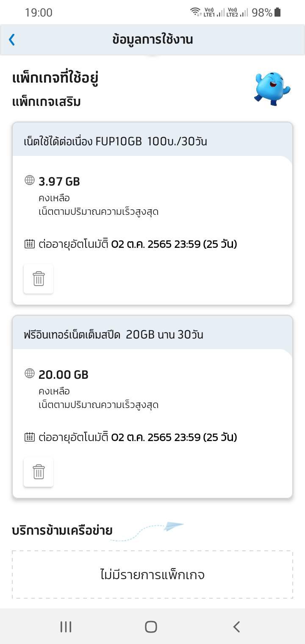Tap the 3.97 GB remaining amount

59,182
